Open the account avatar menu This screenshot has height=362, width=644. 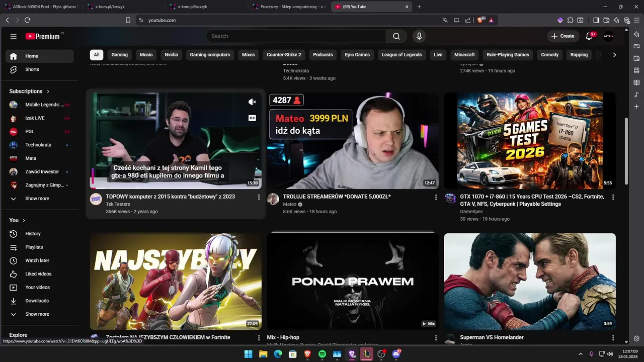point(608,36)
